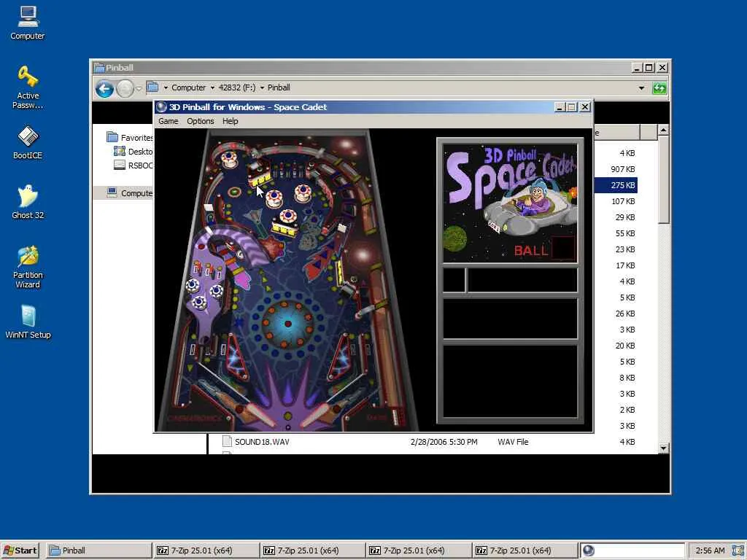This screenshot has height=560, width=747.
Task: Click the Start button on the taskbar
Action: click(x=20, y=551)
